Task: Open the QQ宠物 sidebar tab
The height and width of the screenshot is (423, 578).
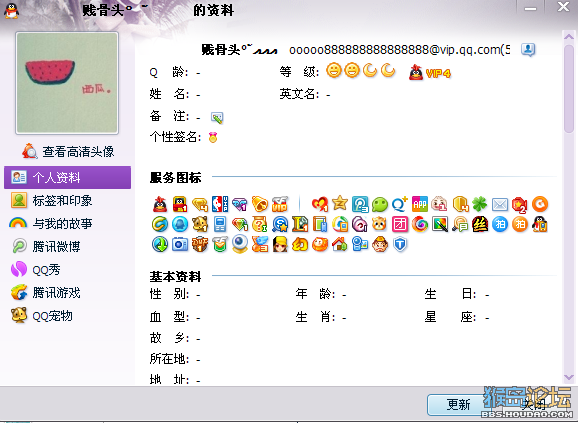Action: coord(67,316)
